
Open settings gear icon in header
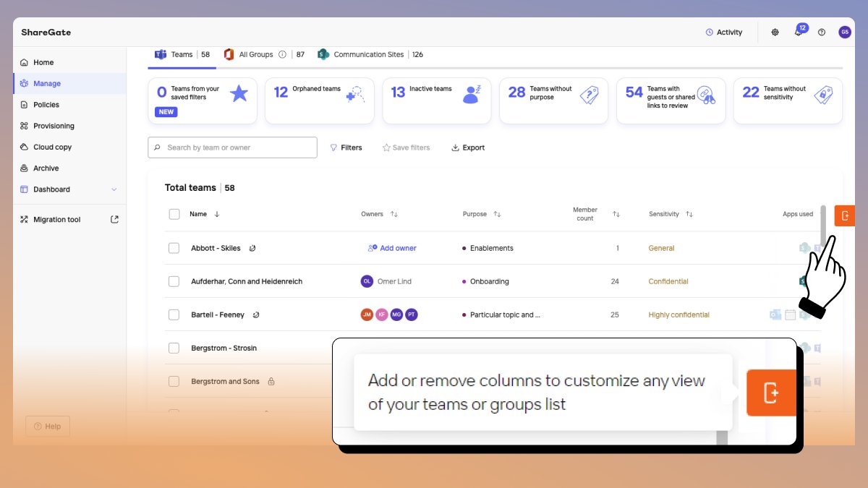(775, 32)
